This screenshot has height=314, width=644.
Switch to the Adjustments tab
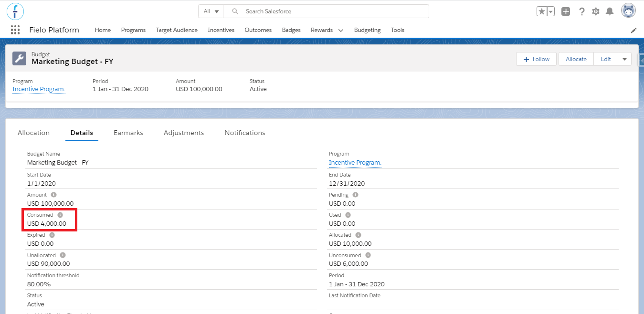(x=184, y=133)
